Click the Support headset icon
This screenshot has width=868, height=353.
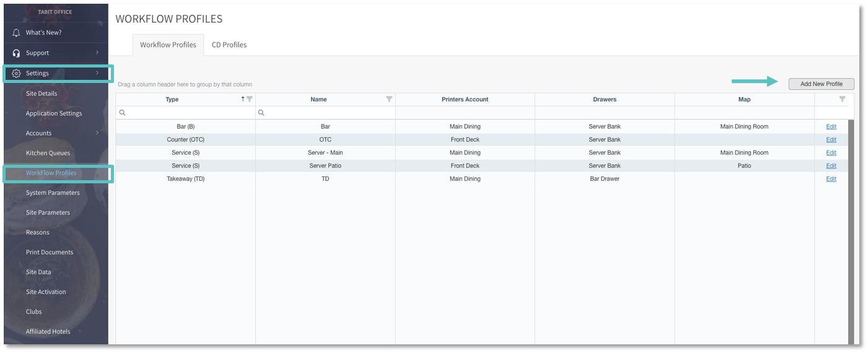tap(17, 53)
